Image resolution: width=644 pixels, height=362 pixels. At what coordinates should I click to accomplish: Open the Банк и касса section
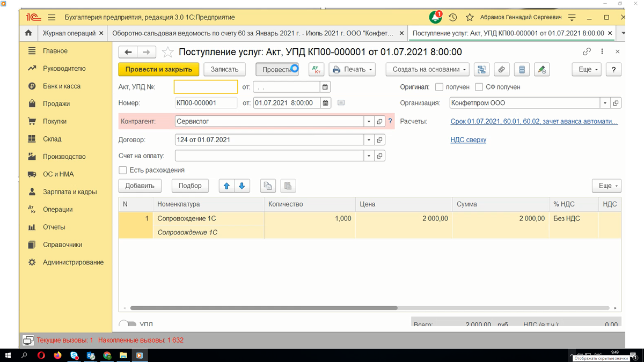62,86
